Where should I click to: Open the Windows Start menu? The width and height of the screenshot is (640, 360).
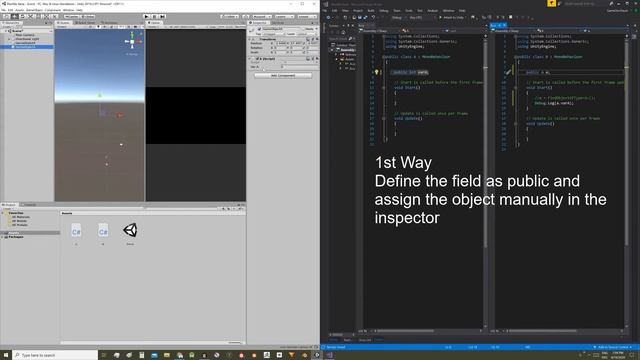[6, 355]
